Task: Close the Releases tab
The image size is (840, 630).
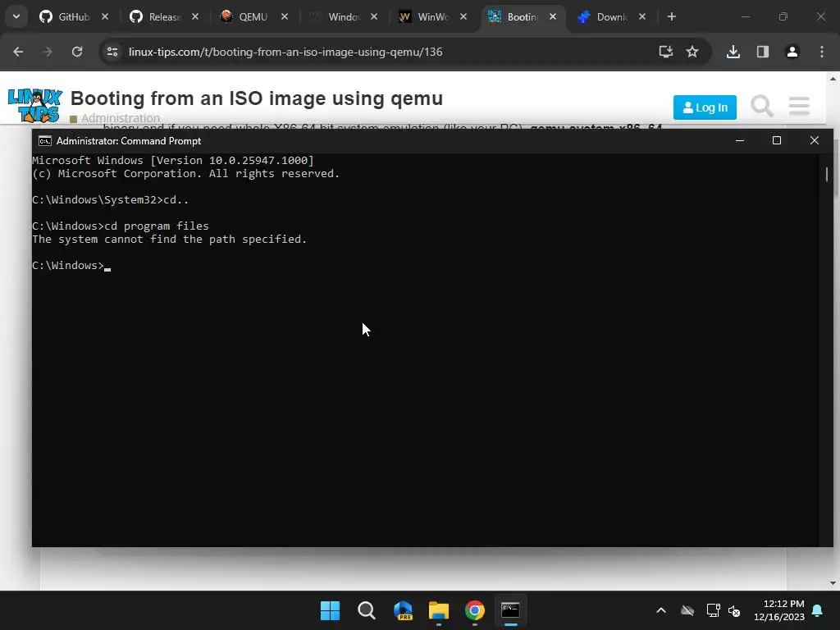Action: click(195, 16)
